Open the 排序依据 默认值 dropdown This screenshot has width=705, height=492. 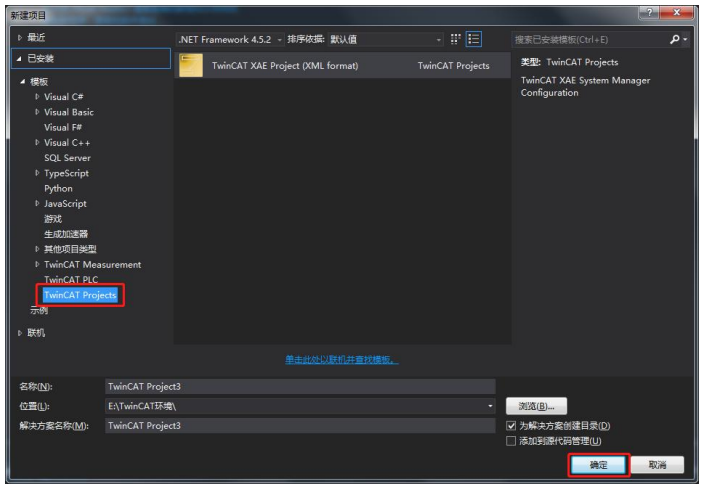tap(385, 40)
